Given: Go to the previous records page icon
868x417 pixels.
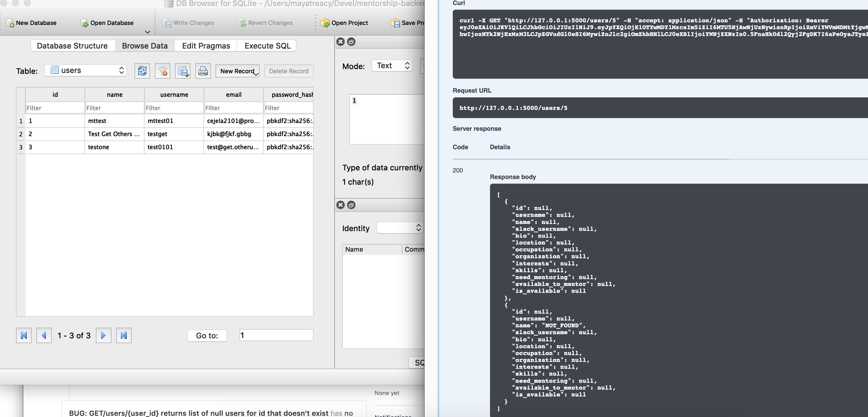Looking at the screenshot, I should click(44, 335).
